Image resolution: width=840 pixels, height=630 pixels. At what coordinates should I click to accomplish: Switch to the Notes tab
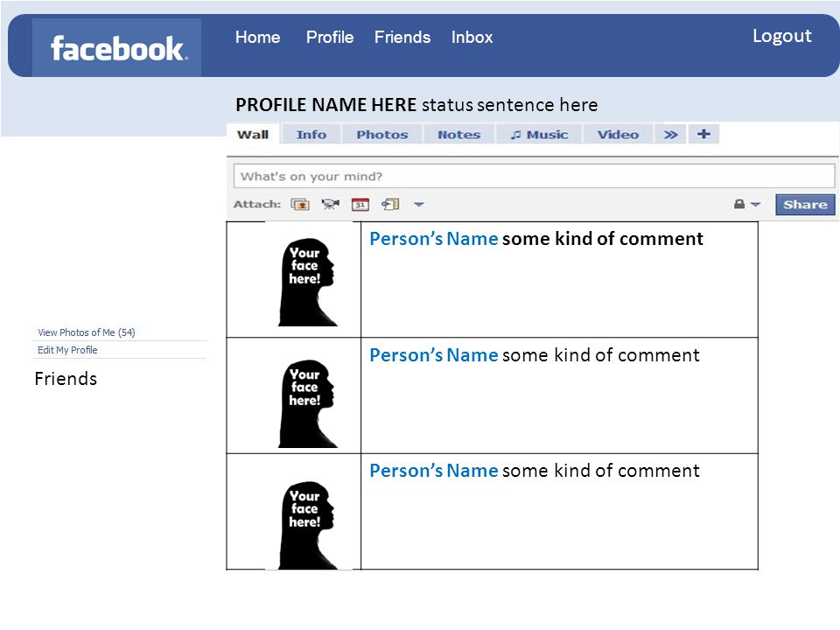[x=458, y=135]
